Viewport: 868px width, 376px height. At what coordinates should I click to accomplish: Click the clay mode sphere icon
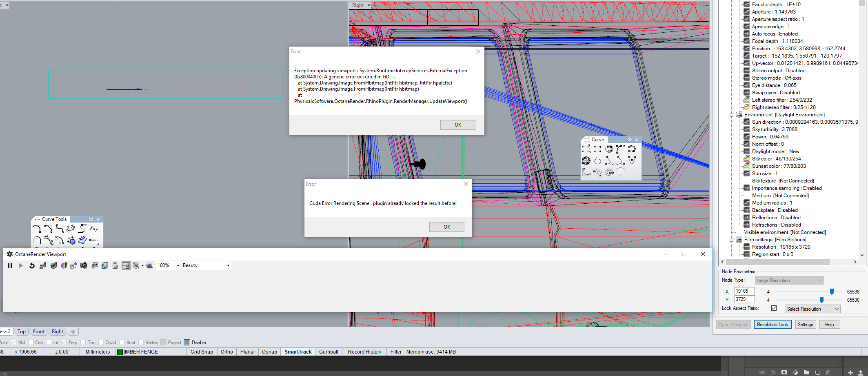136,266
